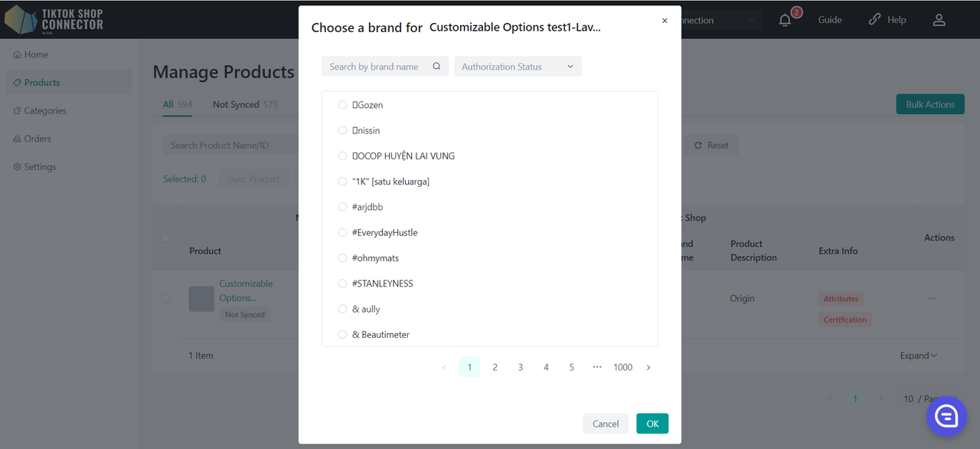The width and height of the screenshot is (980, 449).
Task: Click the notification bell icon
Action: click(x=785, y=21)
